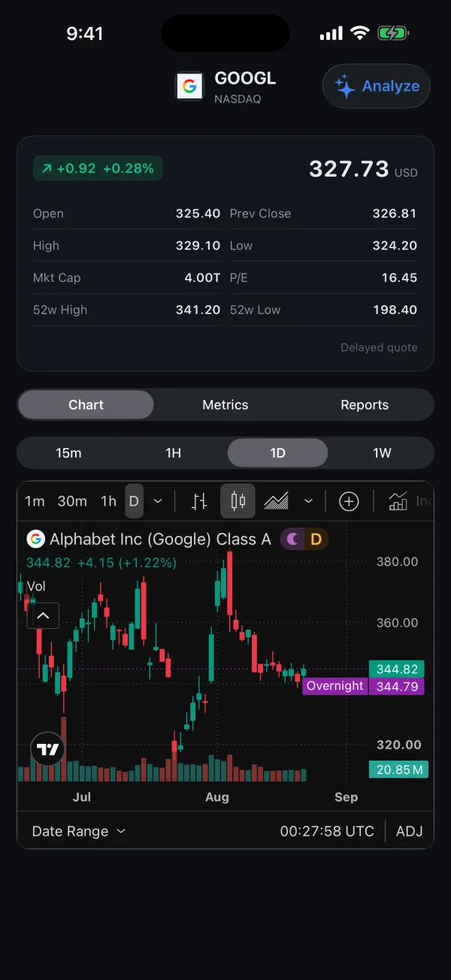Tap the Wi-Fi status icon

coord(360,33)
